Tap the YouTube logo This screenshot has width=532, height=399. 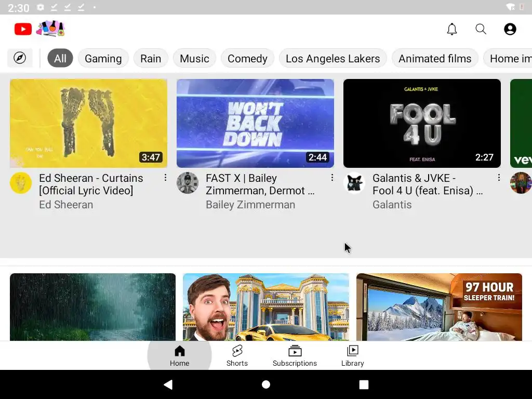coord(23,29)
